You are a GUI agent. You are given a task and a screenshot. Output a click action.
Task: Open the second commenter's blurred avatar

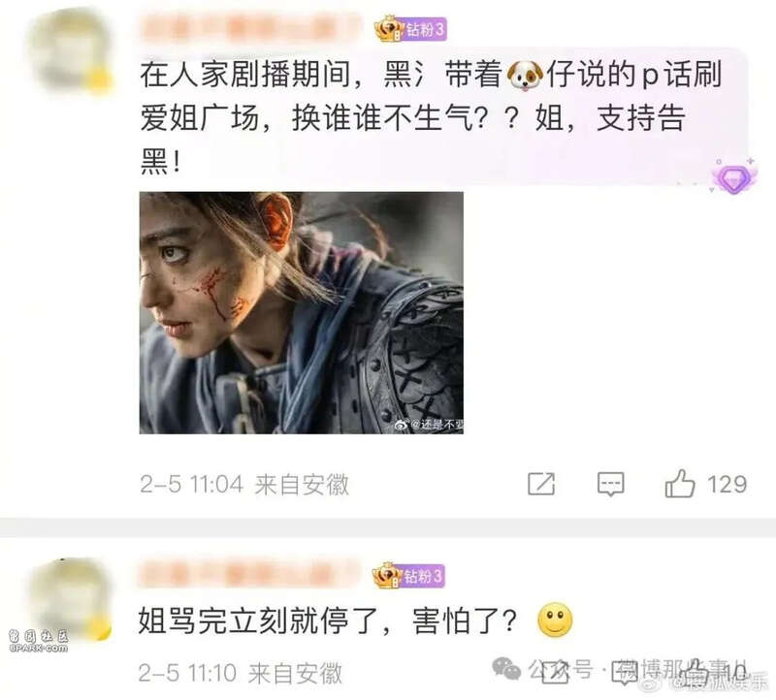68,598
